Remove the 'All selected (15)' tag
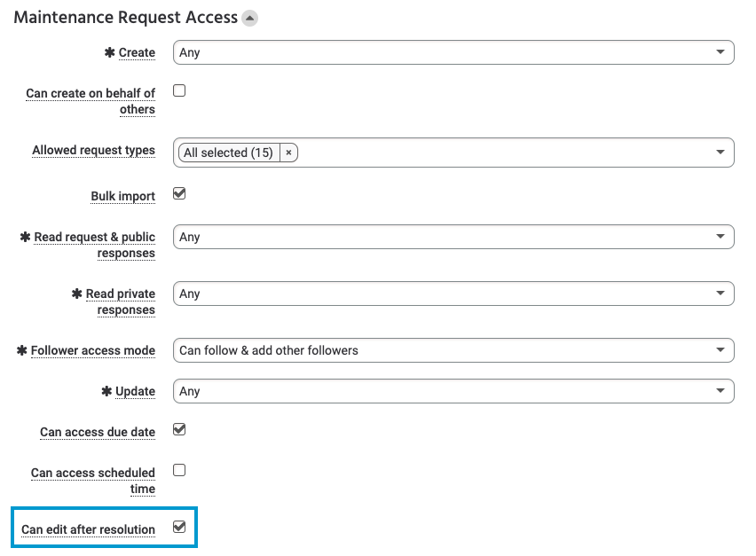 (288, 152)
